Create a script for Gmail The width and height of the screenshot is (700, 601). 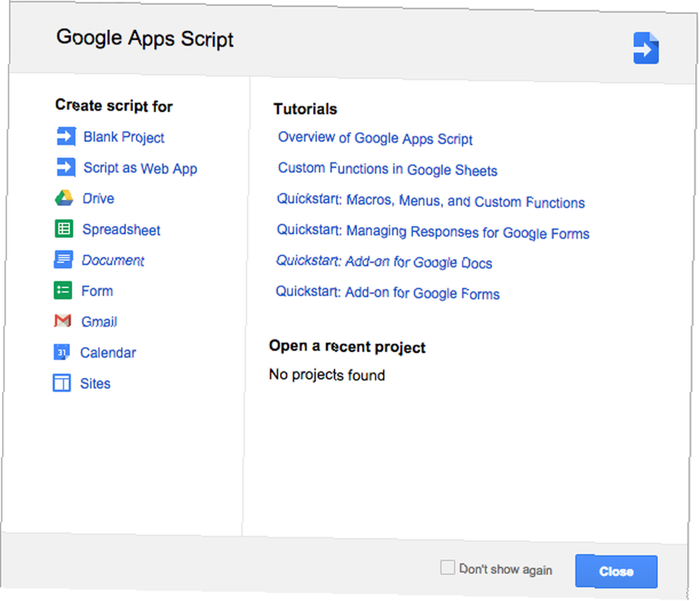(99, 322)
